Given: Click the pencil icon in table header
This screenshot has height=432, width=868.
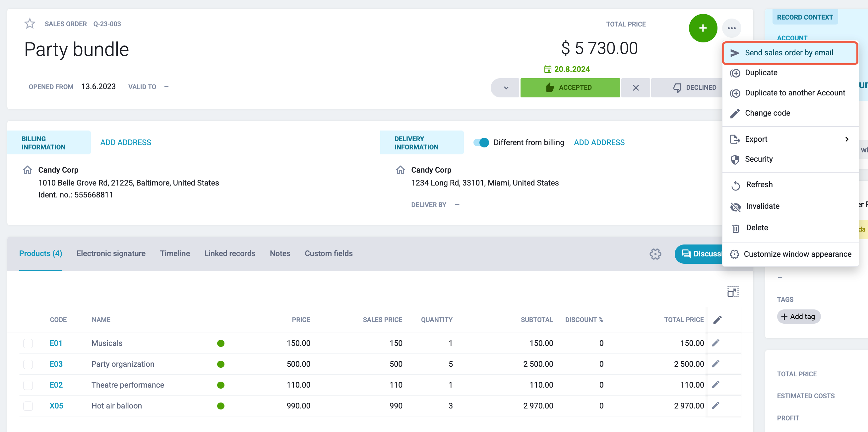Looking at the screenshot, I should click(717, 320).
